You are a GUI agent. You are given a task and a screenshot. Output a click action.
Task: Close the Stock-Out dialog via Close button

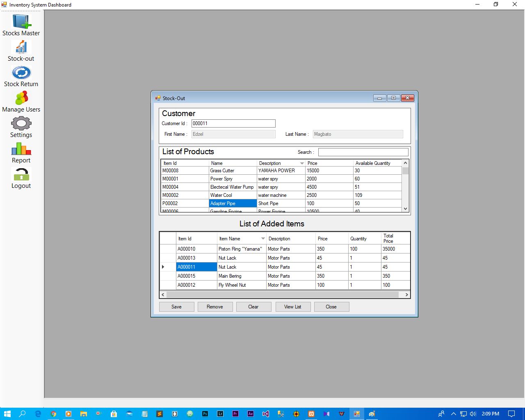click(331, 306)
